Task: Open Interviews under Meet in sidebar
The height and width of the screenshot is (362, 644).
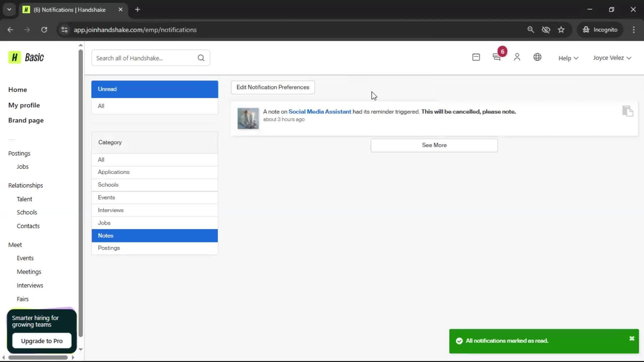Action: [30, 286]
